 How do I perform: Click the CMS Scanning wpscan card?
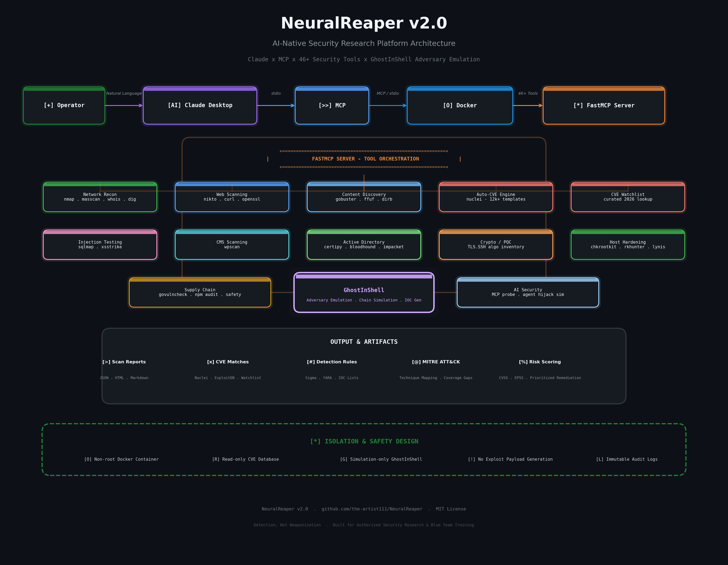point(232,245)
